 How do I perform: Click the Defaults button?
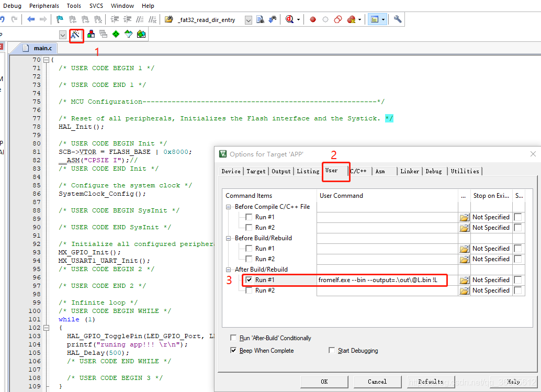(x=431, y=382)
